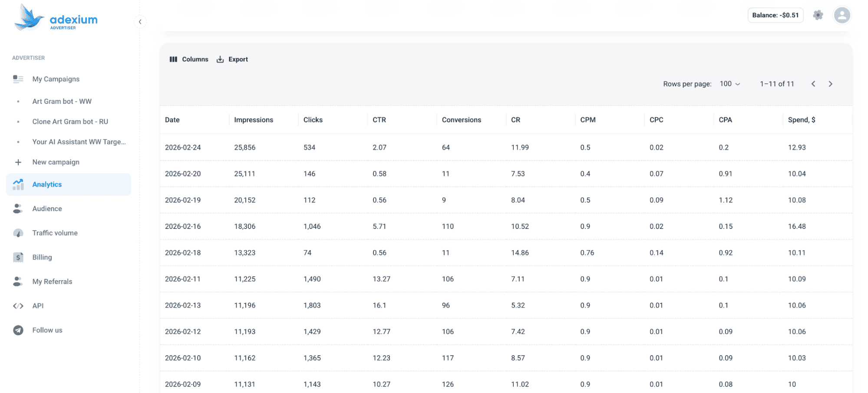Go to the previous results page
The height and width of the screenshot is (393, 868).
coord(813,84)
